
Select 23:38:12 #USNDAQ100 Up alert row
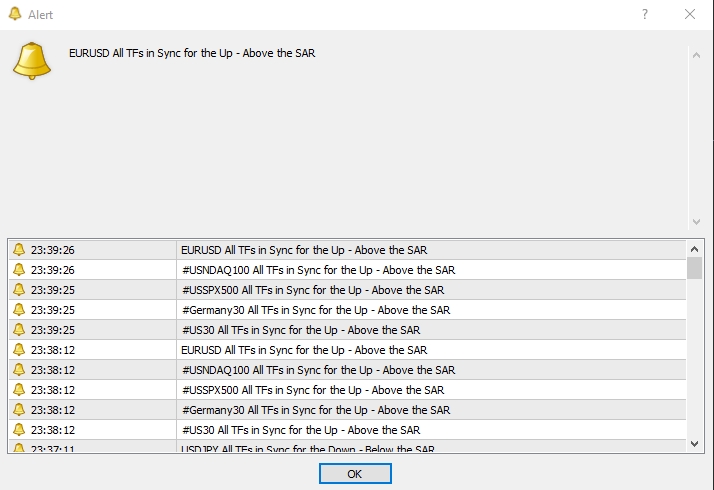[317, 370]
